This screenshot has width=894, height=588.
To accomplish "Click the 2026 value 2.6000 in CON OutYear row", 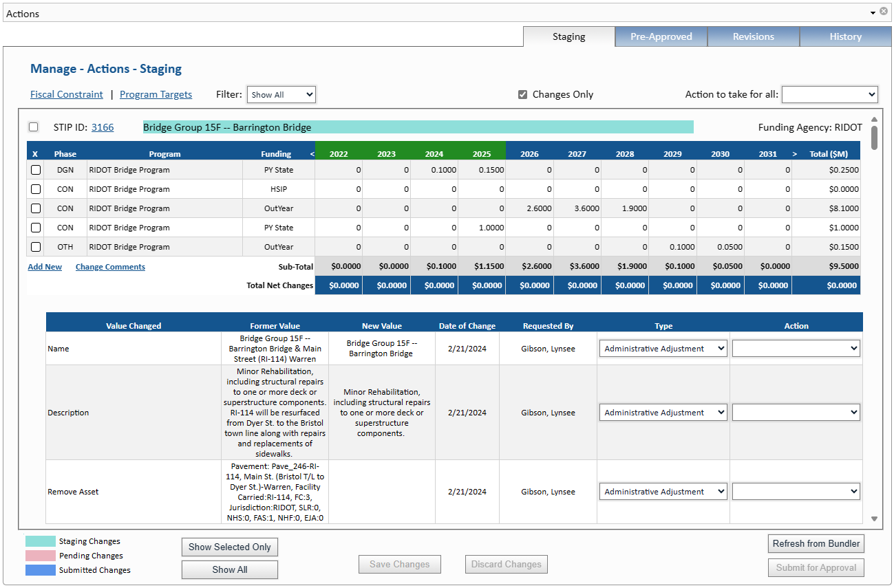I will [529, 208].
